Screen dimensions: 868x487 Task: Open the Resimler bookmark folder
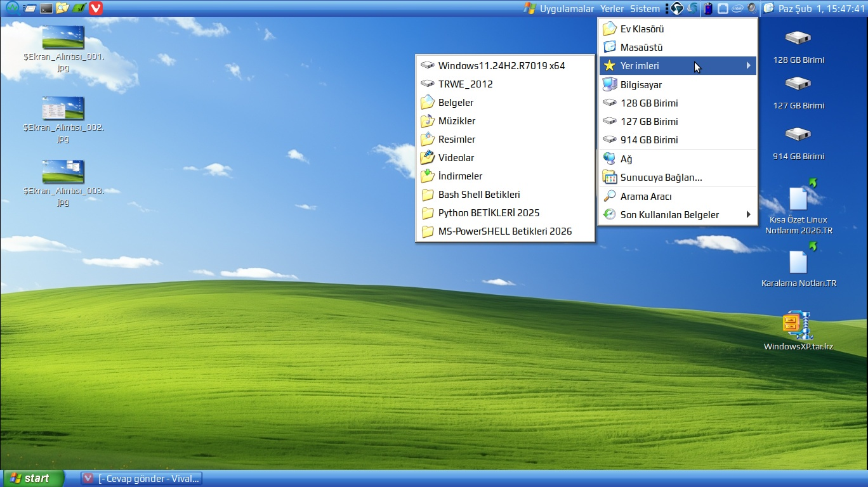(505, 139)
